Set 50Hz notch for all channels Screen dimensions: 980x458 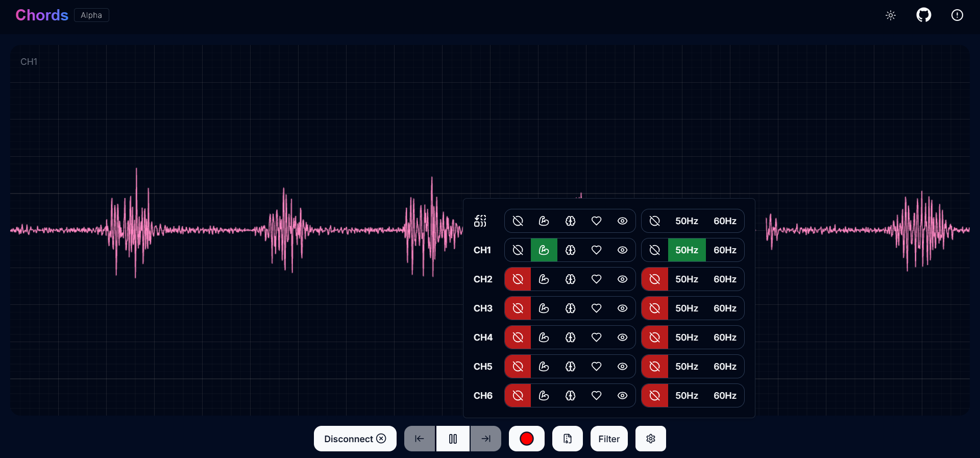point(687,221)
